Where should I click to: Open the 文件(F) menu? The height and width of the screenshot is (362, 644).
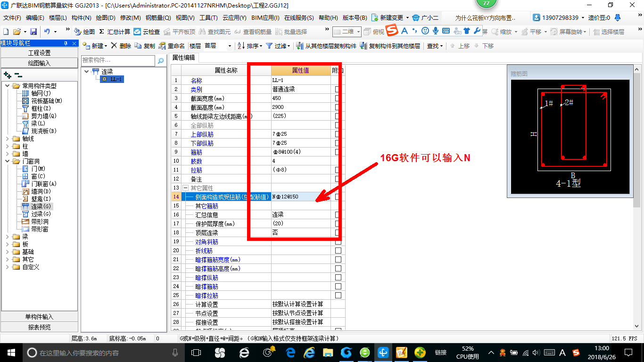coord(12,18)
